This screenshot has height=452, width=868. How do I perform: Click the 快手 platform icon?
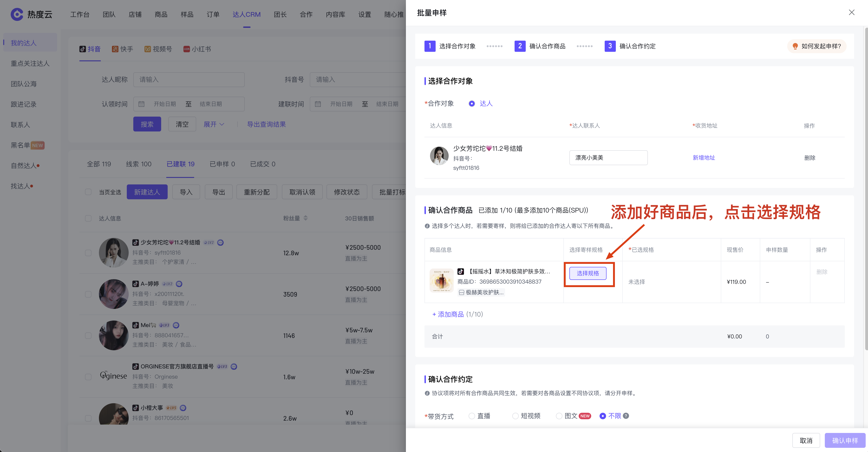(115, 49)
